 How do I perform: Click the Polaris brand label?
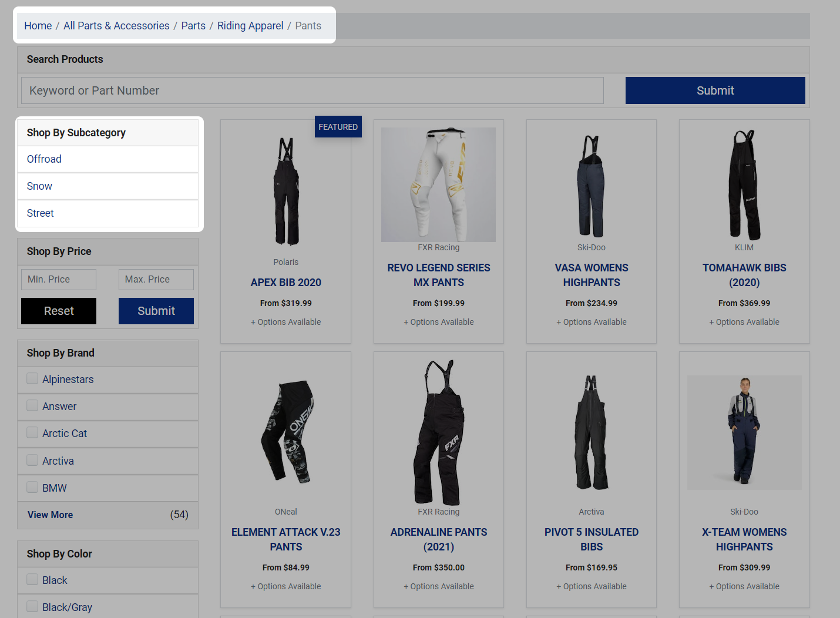tap(286, 262)
